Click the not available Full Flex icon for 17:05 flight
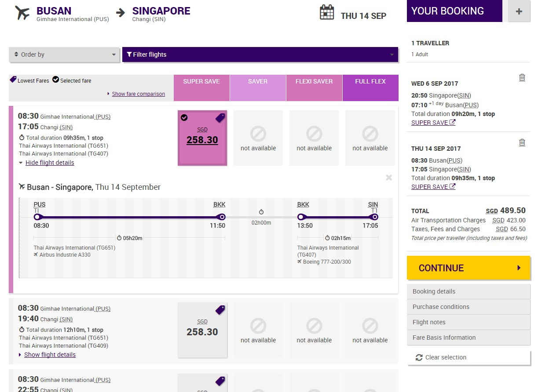This screenshot has height=392, width=538. (x=370, y=133)
